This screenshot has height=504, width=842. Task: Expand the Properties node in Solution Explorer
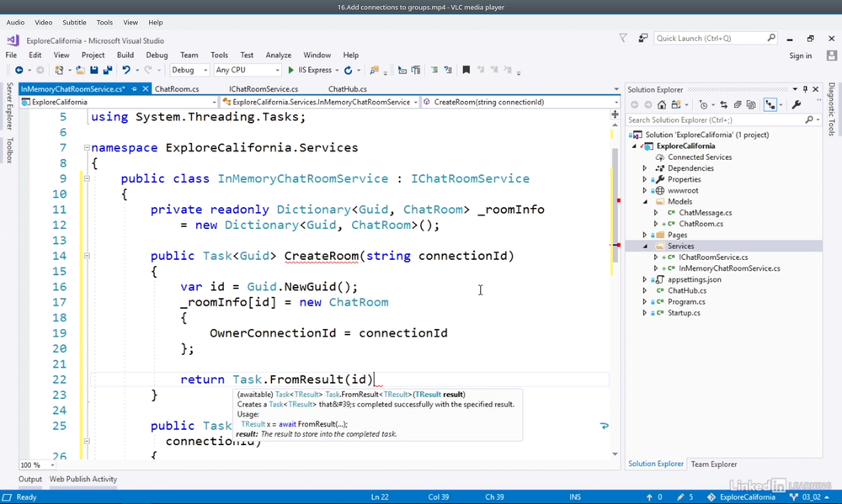click(645, 180)
